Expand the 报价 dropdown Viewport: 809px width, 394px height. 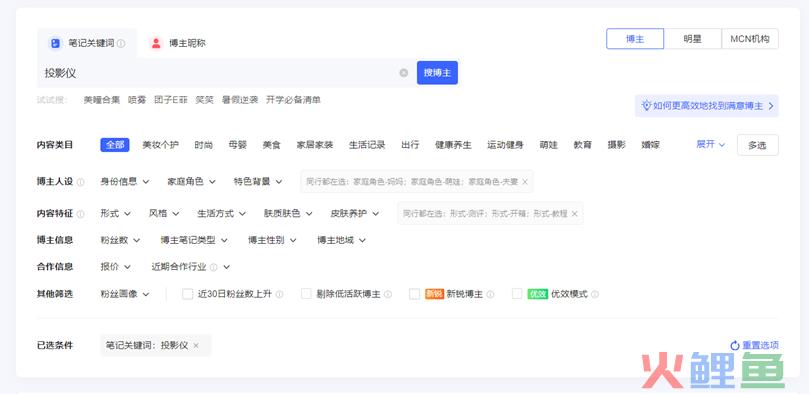(116, 267)
